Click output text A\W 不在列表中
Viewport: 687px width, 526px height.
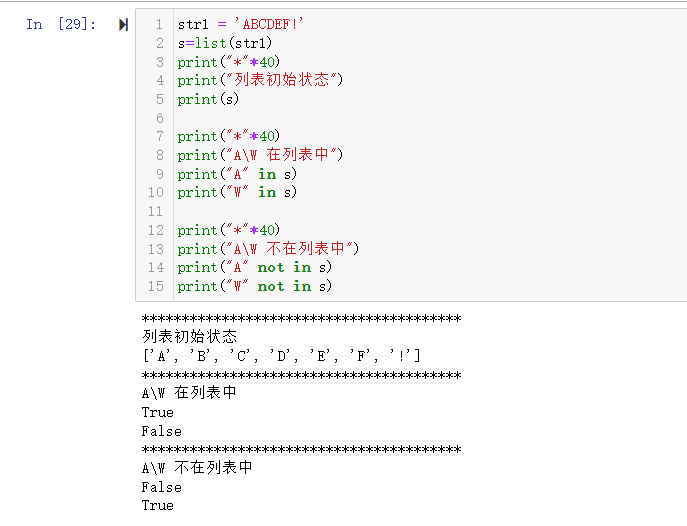(x=197, y=467)
